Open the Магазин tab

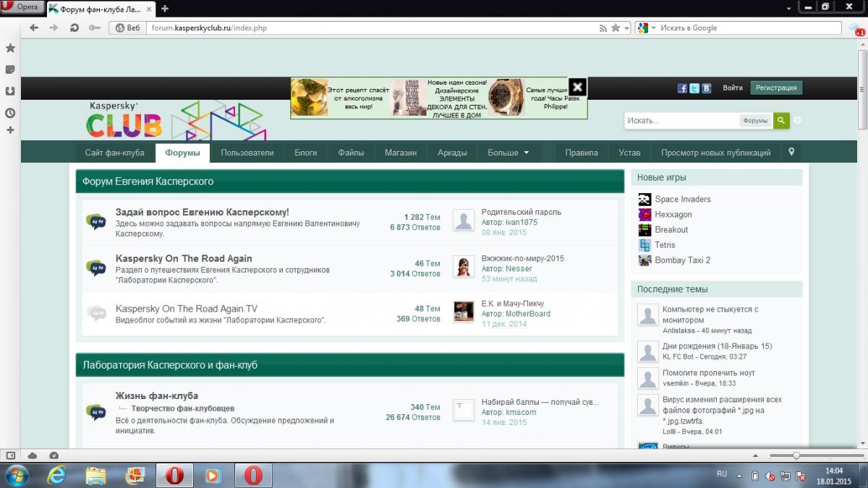tap(401, 153)
